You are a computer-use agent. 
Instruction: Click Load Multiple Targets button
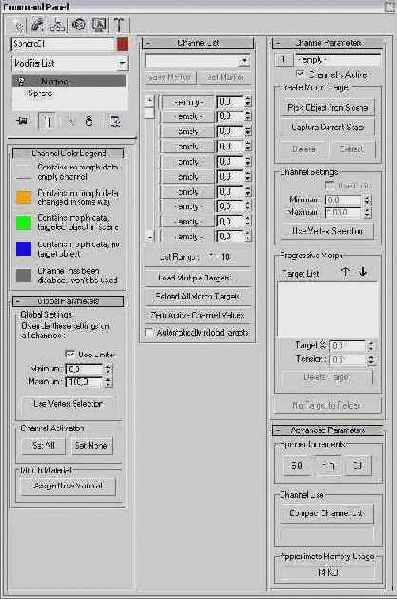198,278
